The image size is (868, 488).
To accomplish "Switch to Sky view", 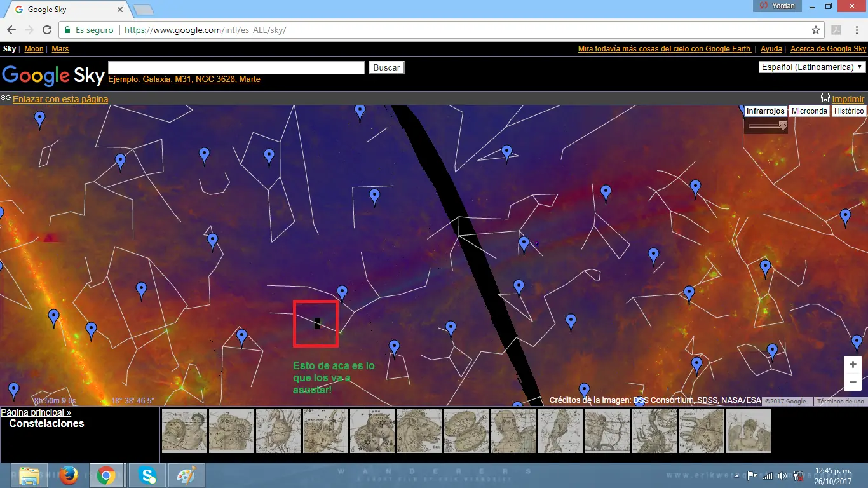I will [10, 49].
